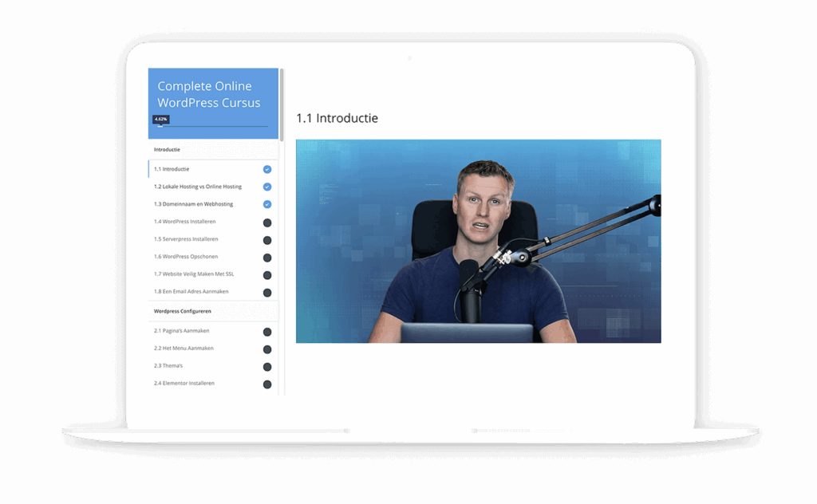Click the 4.62% course progress bar
Viewport: 817px width, 504px height.
tap(211, 126)
